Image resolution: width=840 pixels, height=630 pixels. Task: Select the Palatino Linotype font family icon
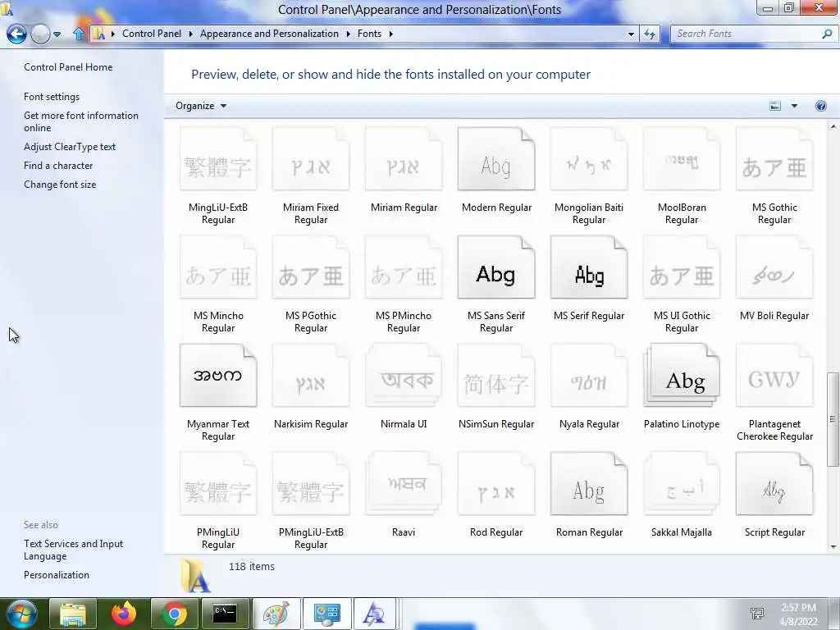[x=682, y=375]
